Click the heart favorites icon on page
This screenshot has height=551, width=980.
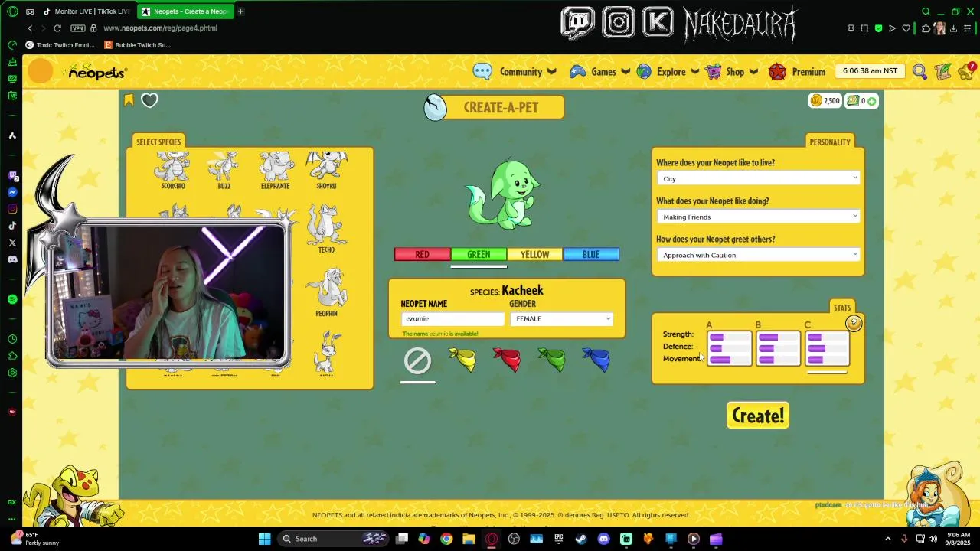pyautogui.click(x=149, y=100)
